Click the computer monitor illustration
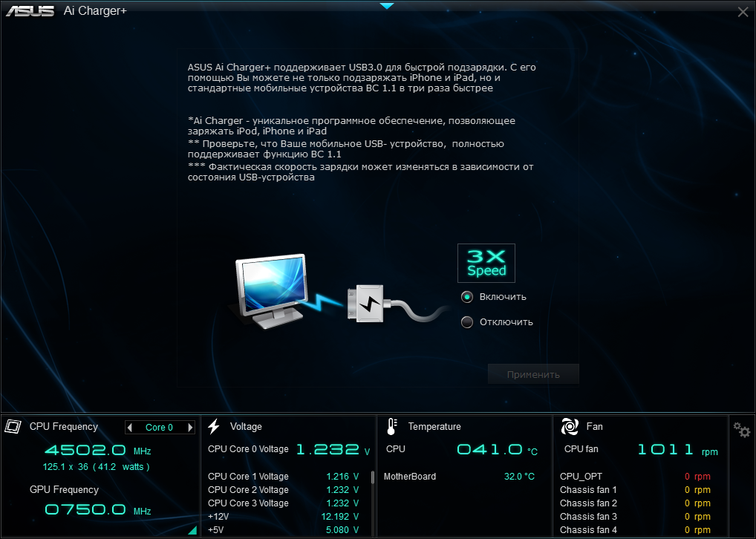Image resolution: width=756 pixels, height=539 pixels. click(270, 291)
